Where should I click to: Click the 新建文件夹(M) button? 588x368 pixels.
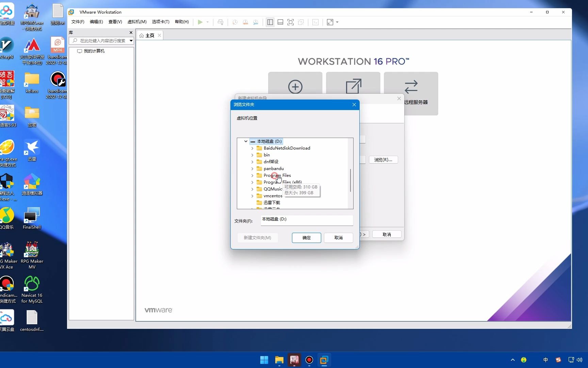[257, 238]
